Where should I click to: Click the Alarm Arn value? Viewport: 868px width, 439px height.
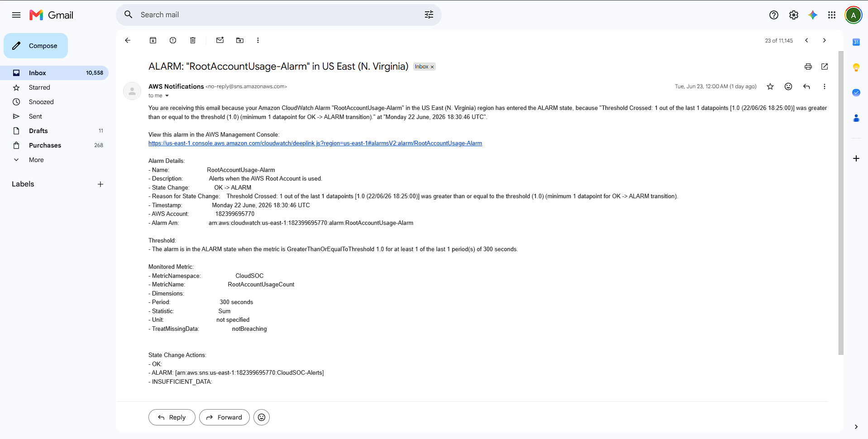pyautogui.click(x=311, y=223)
